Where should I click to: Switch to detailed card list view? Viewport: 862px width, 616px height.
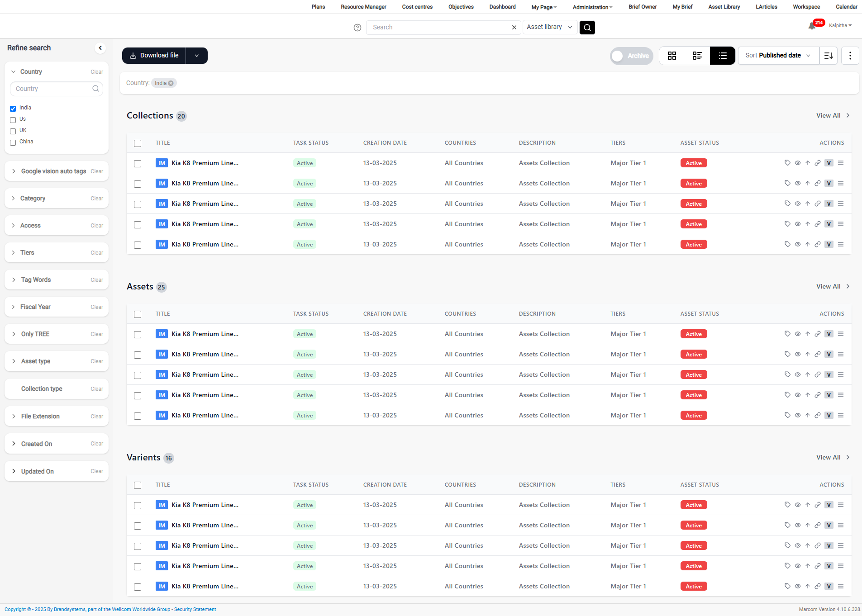click(697, 56)
